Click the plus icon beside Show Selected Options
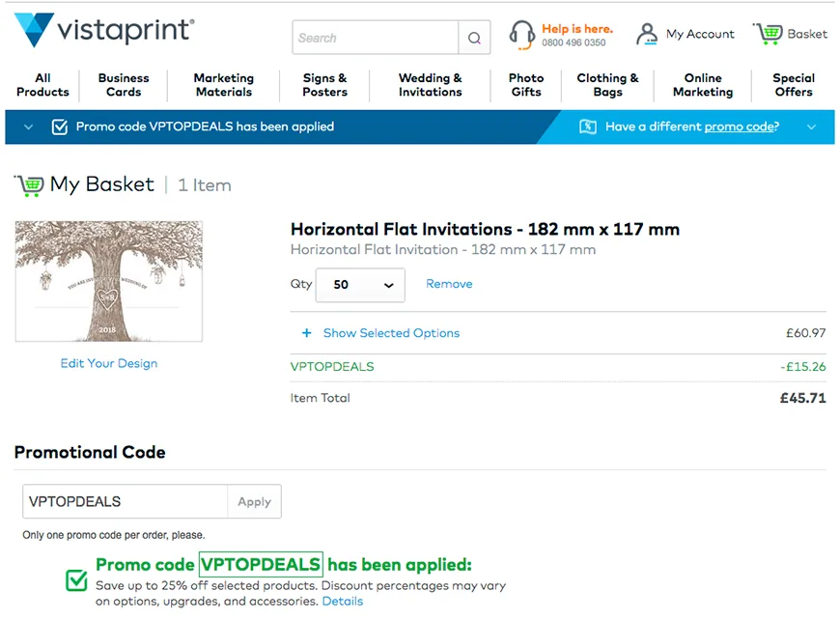Viewport: 840px width, 619px height. [307, 333]
